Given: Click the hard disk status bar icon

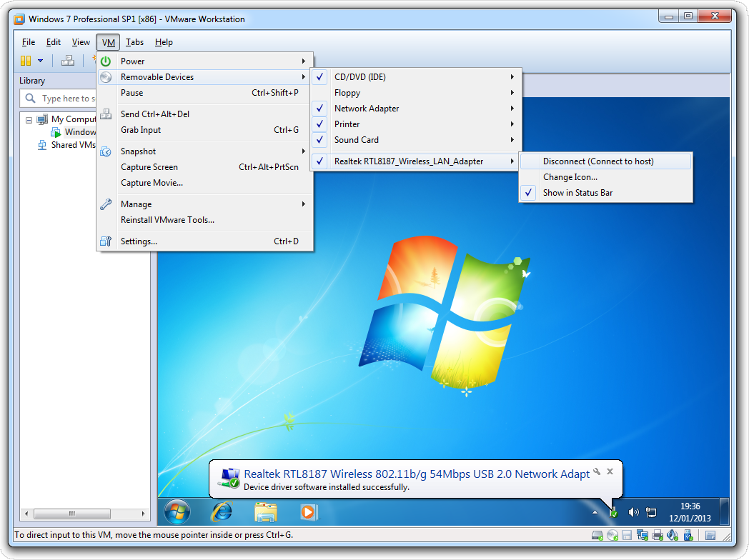Looking at the screenshot, I should point(597,535).
